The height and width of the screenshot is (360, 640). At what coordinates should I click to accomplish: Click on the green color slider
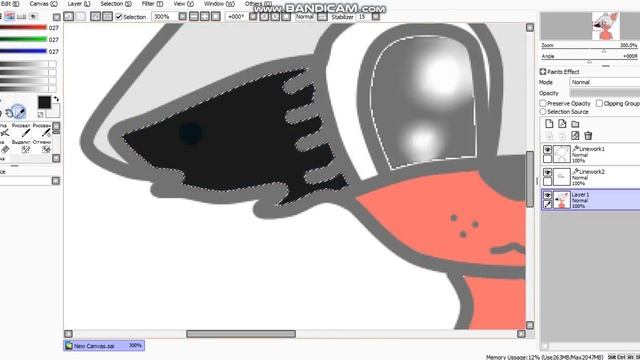pyautogui.click(x=23, y=40)
